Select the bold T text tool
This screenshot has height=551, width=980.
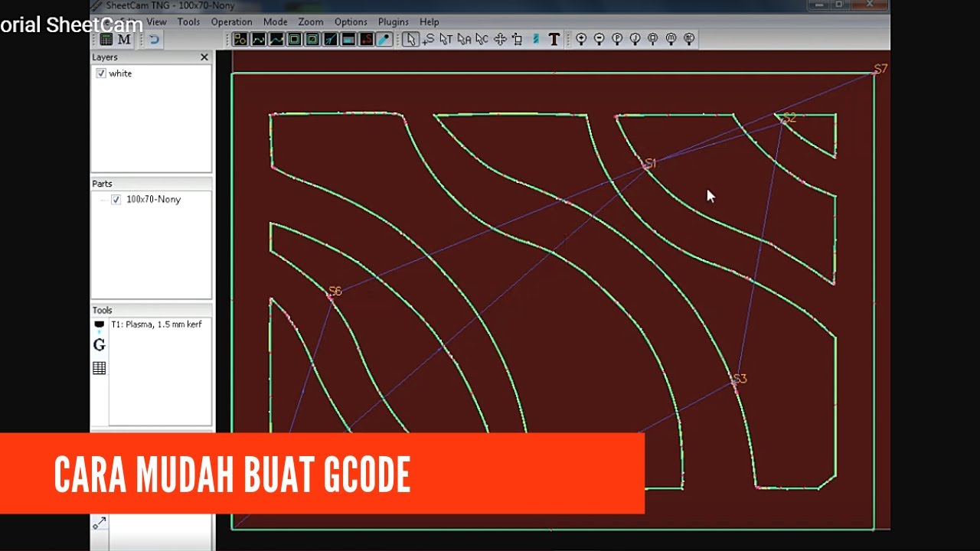tap(554, 39)
